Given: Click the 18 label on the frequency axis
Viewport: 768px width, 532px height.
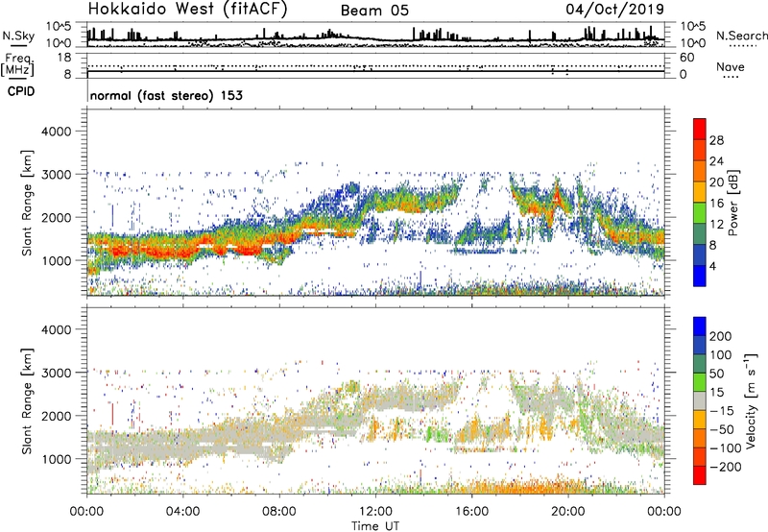Looking at the screenshot, I should (64, 58).
